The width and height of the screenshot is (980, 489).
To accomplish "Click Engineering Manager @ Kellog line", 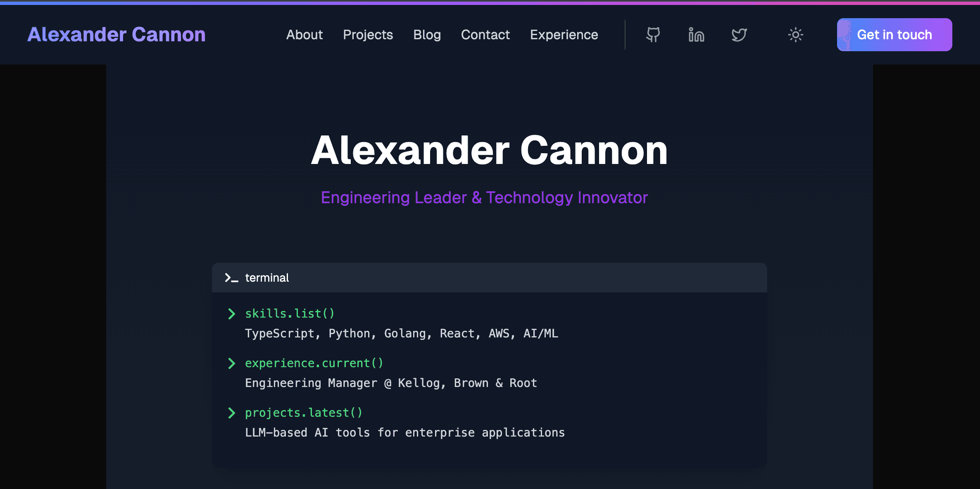I will point(391,383).
